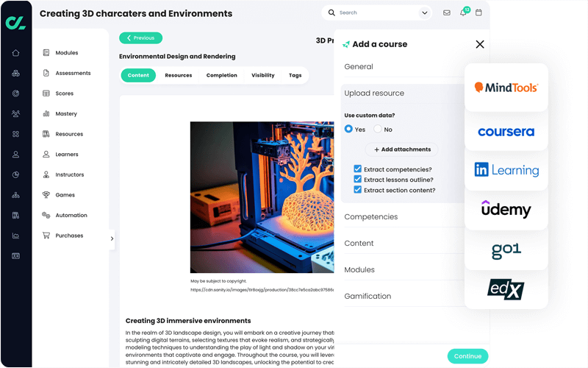Expand the Gamification section
This screenshot has width=588, height=368.
click(367, 296)
